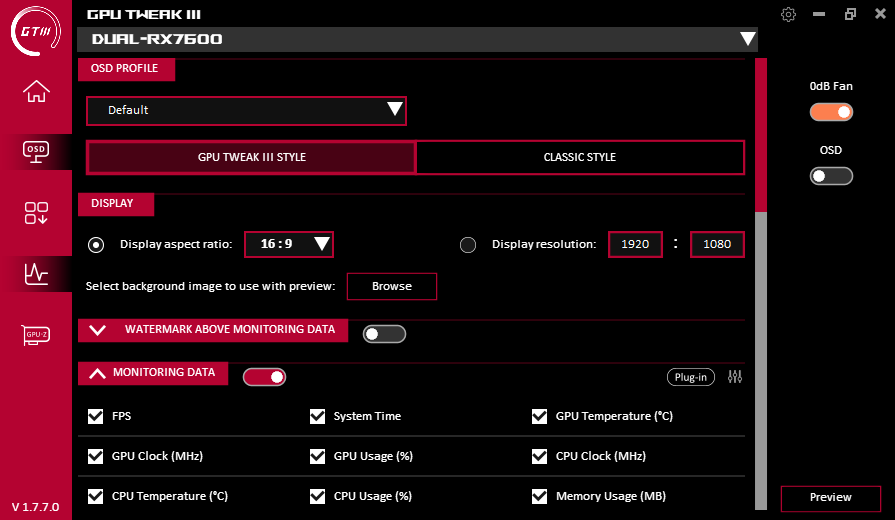Uncheck Memory Usage (MB) checkbox
This screenshot has height=520, width=895.
point(539,496)
